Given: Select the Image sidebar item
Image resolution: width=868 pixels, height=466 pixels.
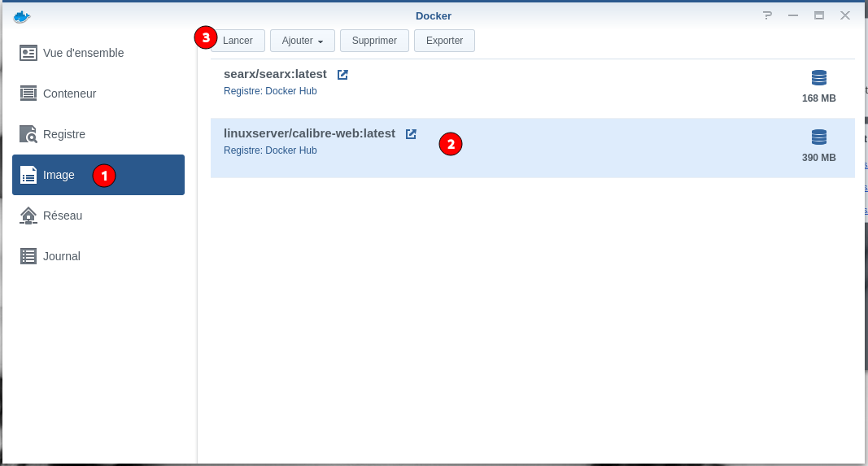Looking at the screenshot, I should point(59,175).
